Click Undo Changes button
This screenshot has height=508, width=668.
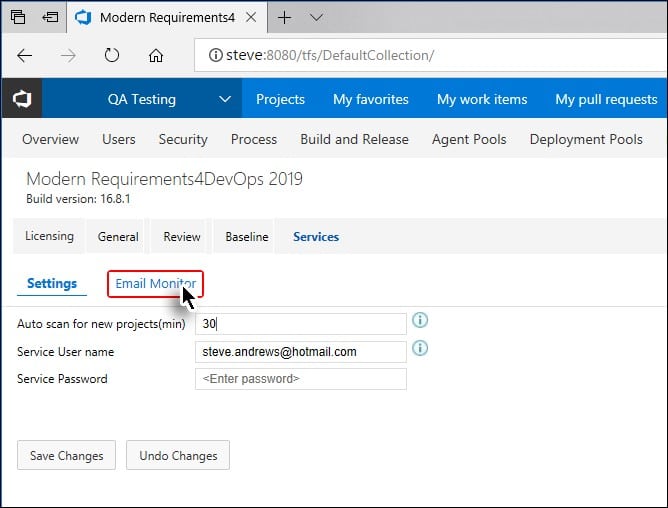tap(178, 455)
